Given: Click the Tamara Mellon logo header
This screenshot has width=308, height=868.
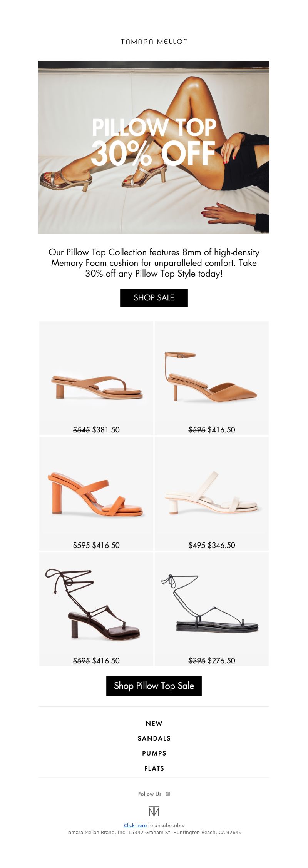Looking at the screenshot, I should pos(154,42).
